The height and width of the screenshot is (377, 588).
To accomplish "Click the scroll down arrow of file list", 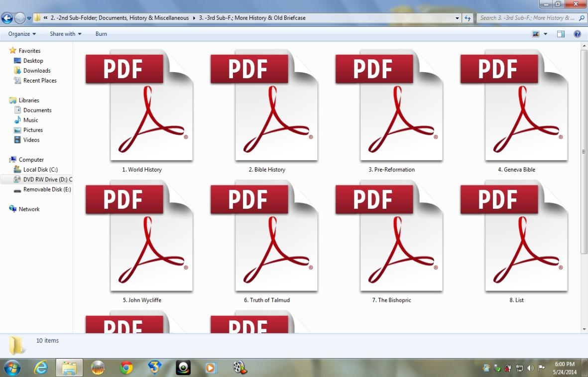I will pyautogui.click(x=584, y=329).
